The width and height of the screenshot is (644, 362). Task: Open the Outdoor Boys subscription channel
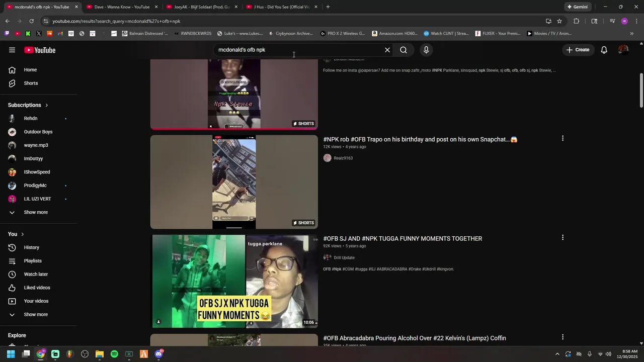coord(38,132)
